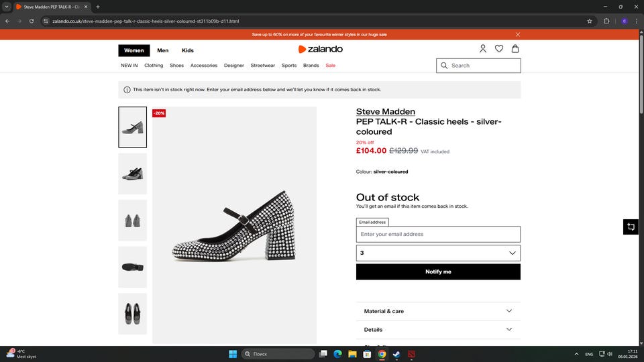Reload the page
The image size is (644, 362).
coord(32,21)
